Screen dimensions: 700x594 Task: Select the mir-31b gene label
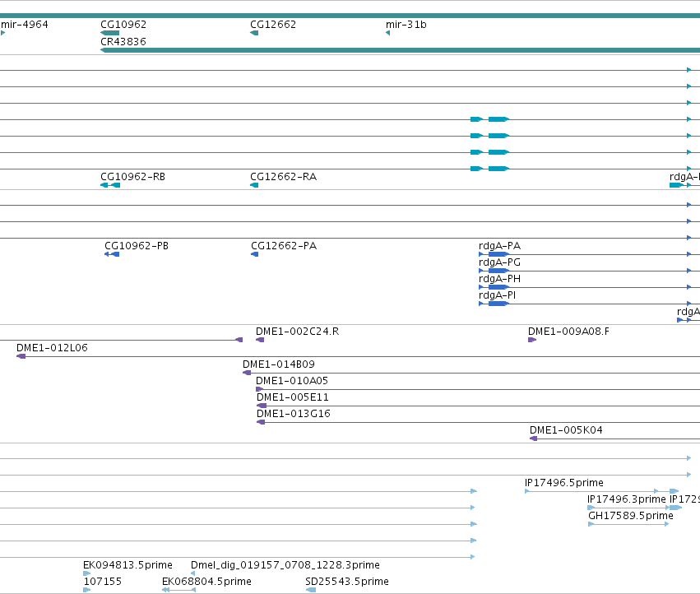pyautogui.click(x=406, y=25)
